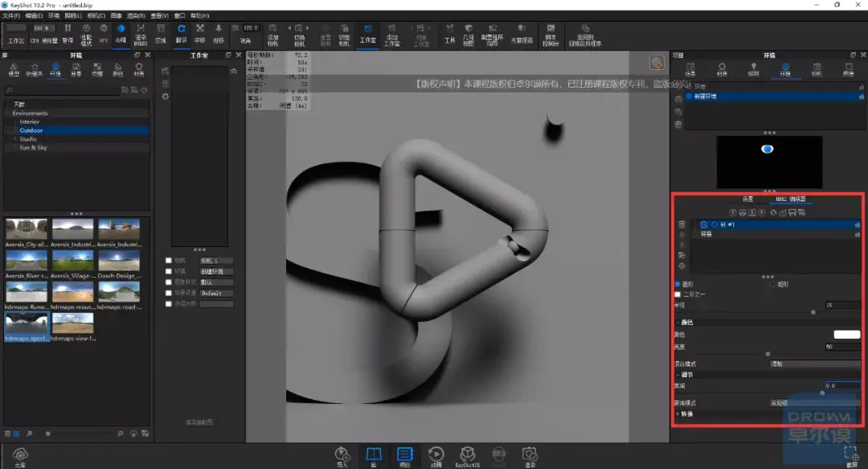Click the Radius (半径) slider handle
The image size is (868, 469).
(x=813, y=313)
